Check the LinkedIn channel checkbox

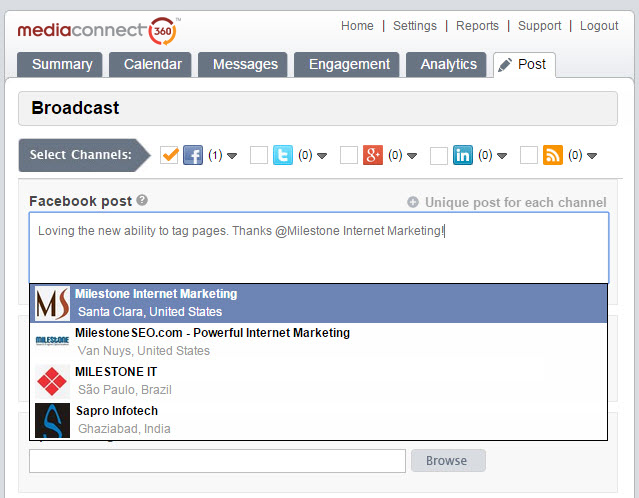tap(439, 155)
